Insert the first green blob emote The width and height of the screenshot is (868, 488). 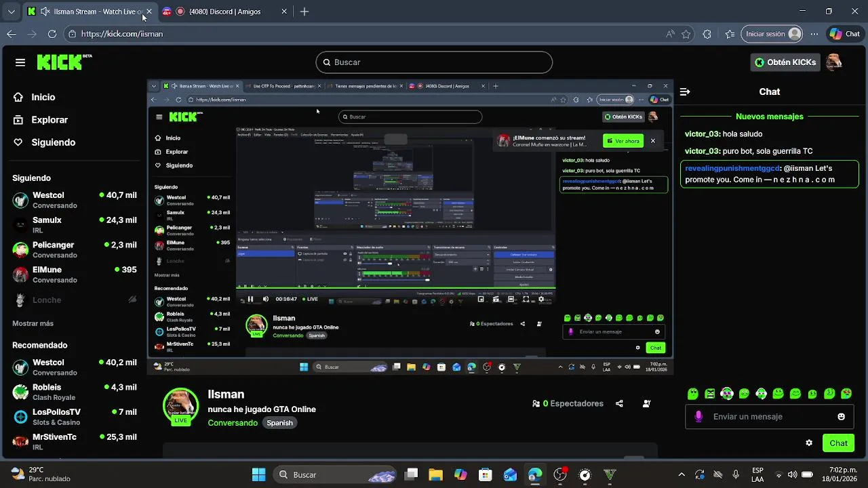point(692,393)
